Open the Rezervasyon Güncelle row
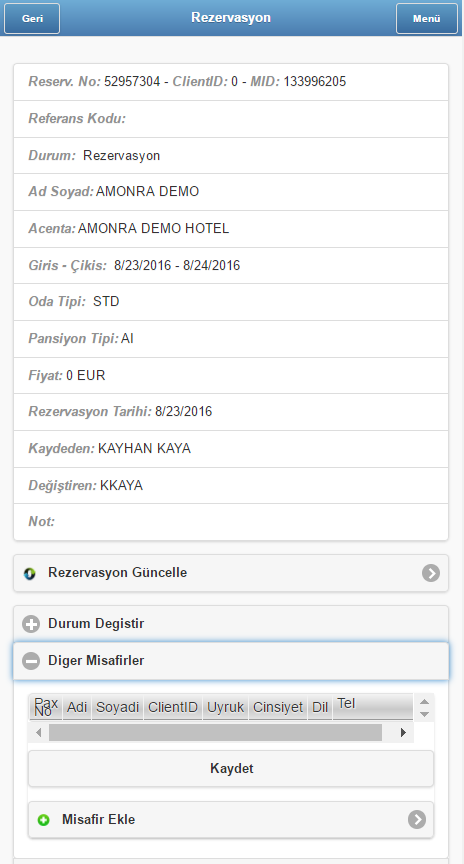The height and width of the screenshot is (864, 464). 231,573
